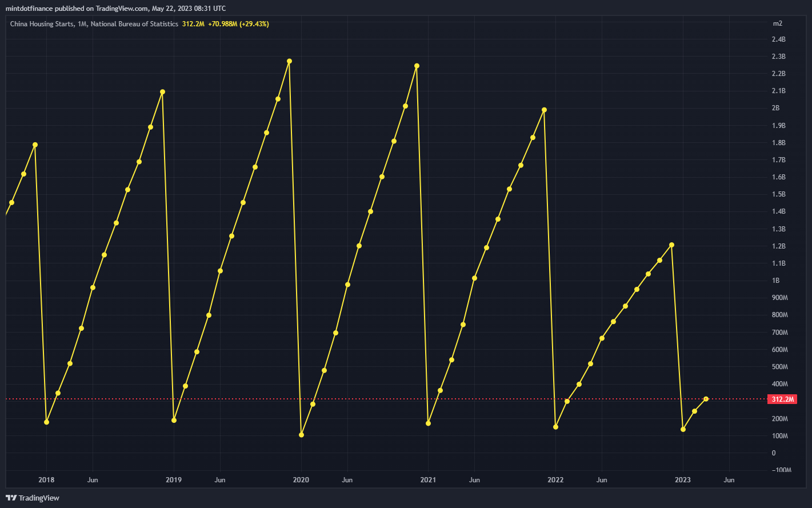812x508 pixels.
Task: Click the 1.4B price axis label
Action: (778, 211)
